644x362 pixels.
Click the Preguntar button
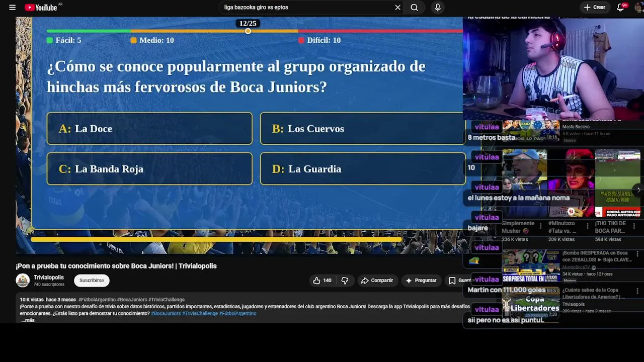pos(421,281)
